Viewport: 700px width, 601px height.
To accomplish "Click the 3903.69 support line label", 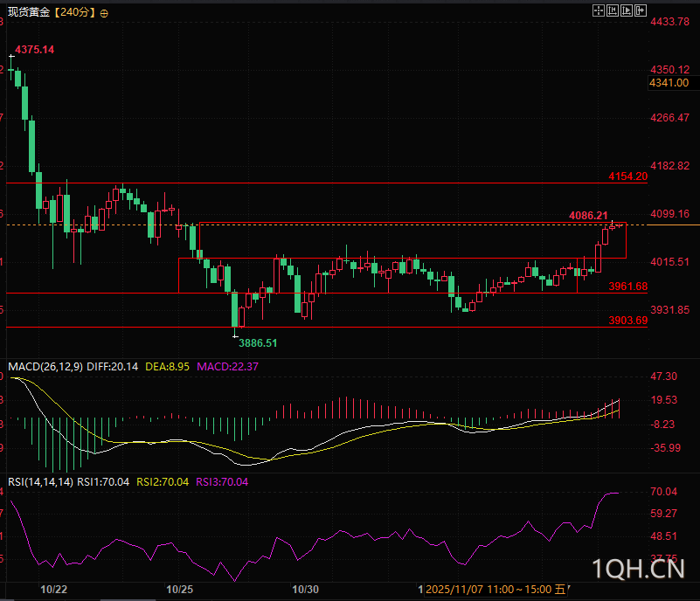I will click(627, 321).
